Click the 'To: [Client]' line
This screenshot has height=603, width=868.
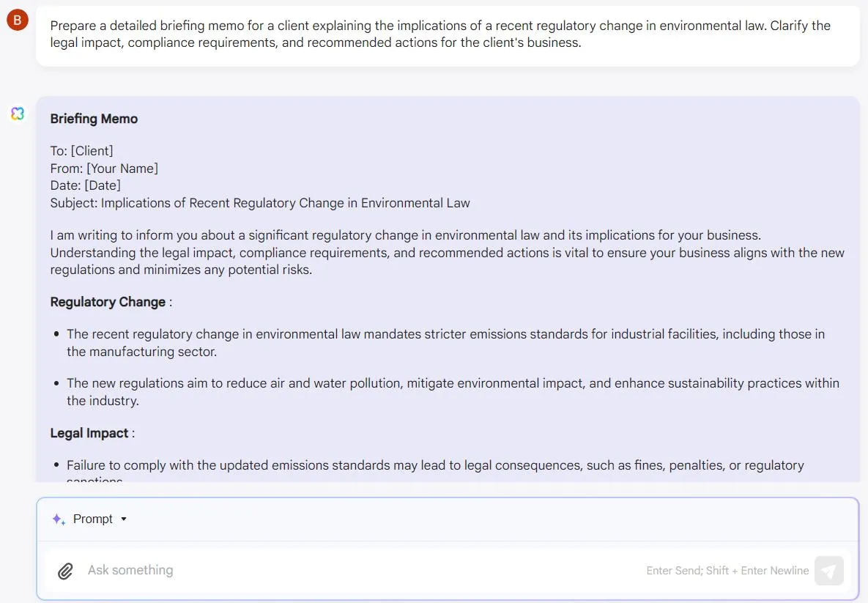tap(82, 151)
